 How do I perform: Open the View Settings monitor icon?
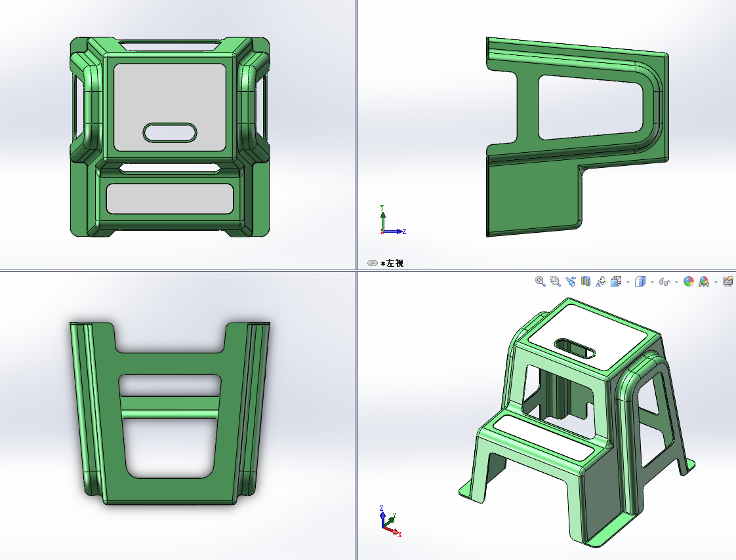coord(728,281)
